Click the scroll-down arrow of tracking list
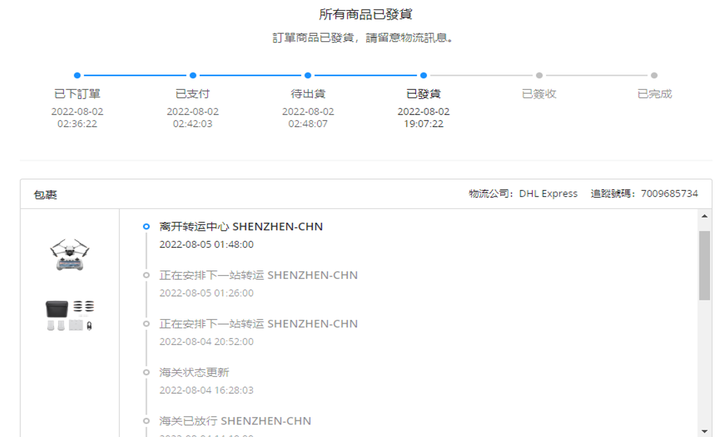This screenshot has height=437, width=720. (x=704, y=431)
